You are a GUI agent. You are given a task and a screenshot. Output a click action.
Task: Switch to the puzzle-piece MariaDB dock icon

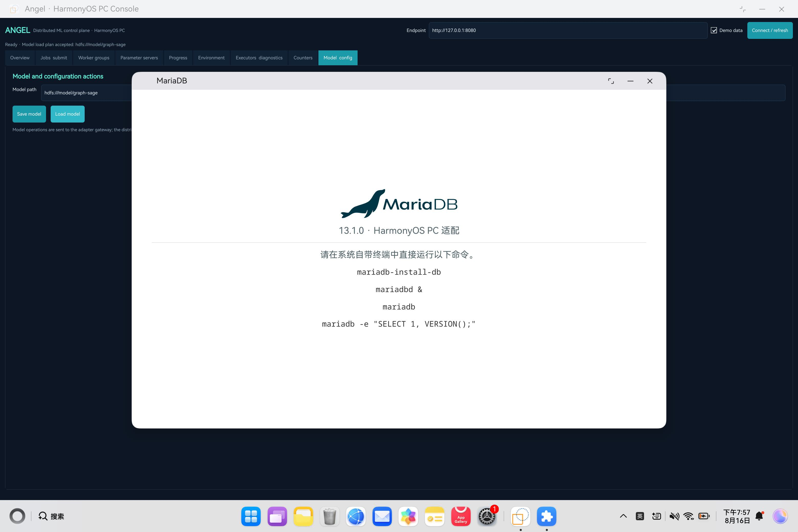(547, 516)
